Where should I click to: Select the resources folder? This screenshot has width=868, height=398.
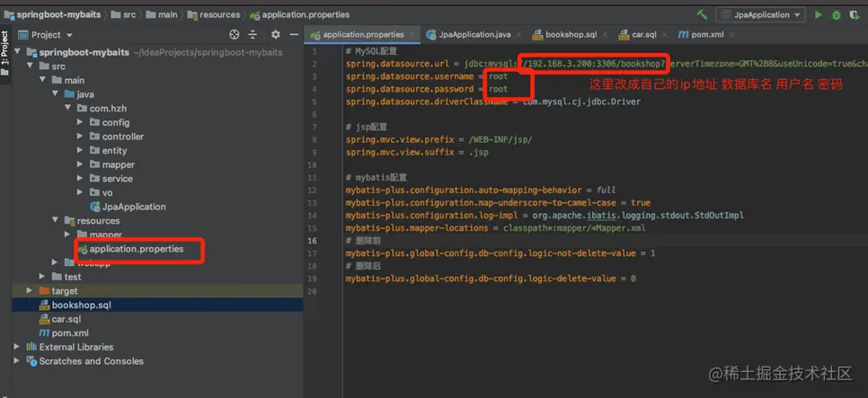(x=92, y=221)
